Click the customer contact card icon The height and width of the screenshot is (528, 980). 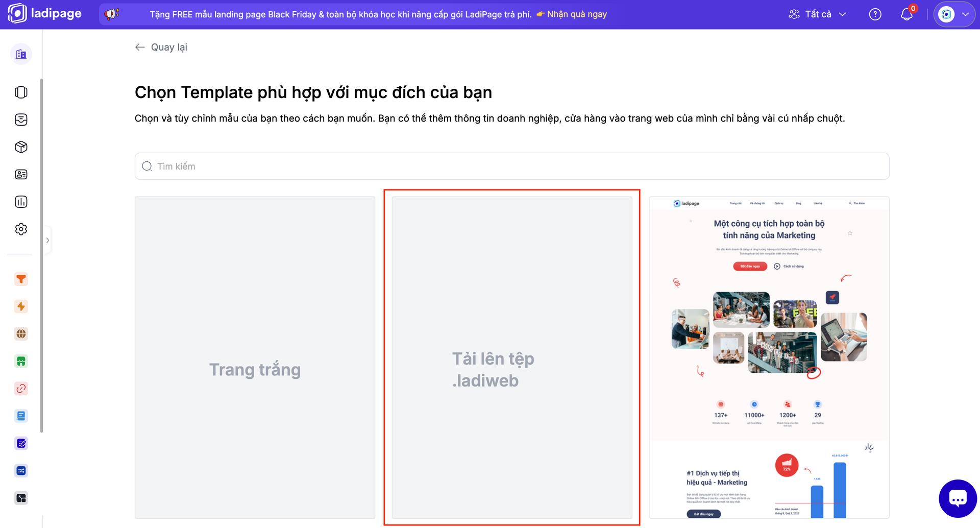21,175
